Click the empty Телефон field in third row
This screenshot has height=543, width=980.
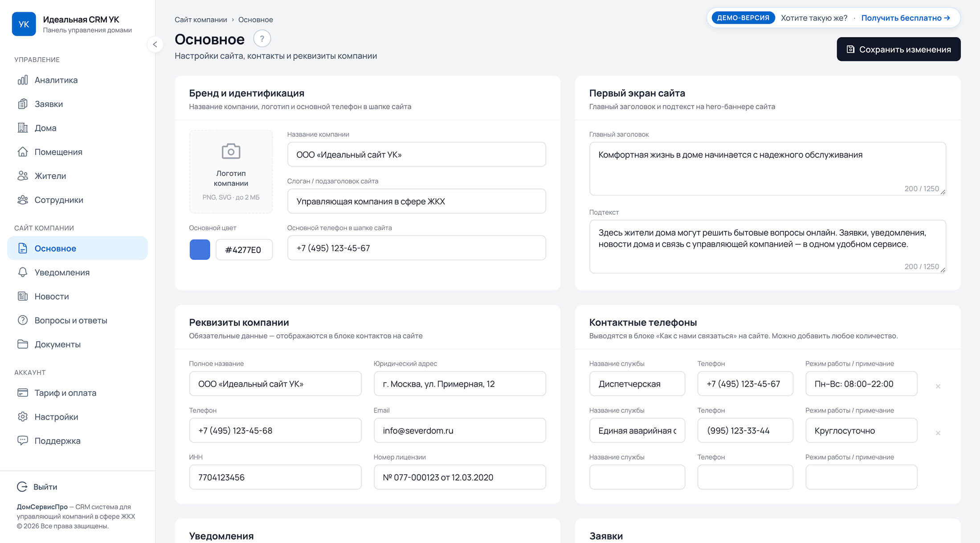pyautogui.click(x=745, y=477)
